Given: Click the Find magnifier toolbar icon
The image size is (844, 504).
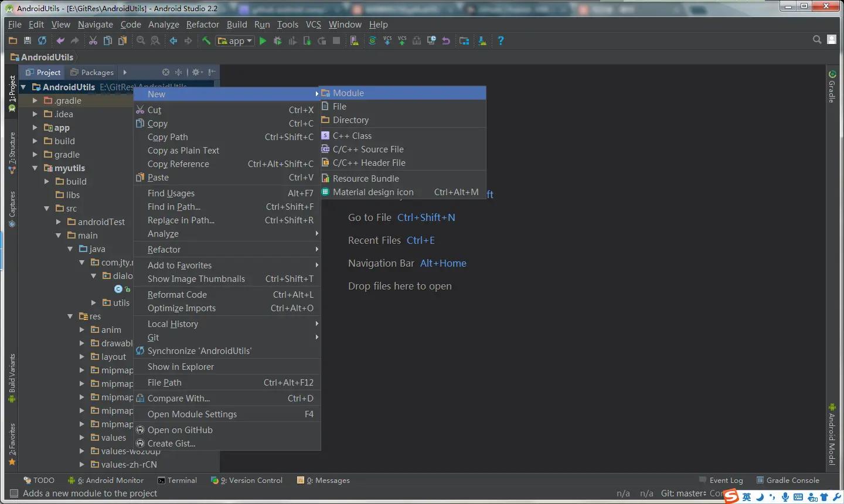Looking at the screenshot, I should pos(141,40).
